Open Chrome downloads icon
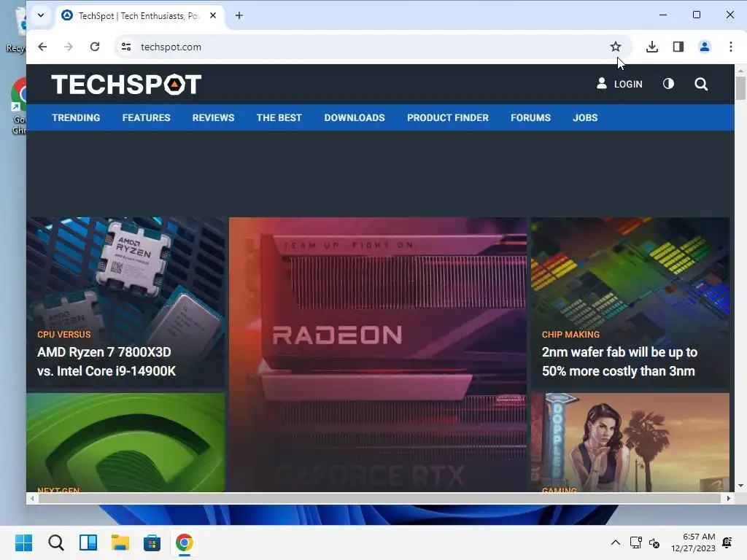This screenshot has width=747, height=560. [652, 47]
